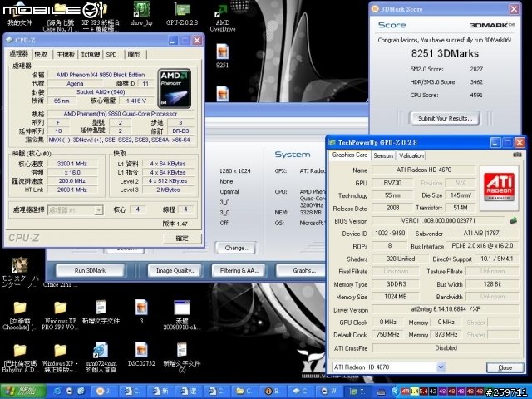The image size is (532, 399).
Task: Click the 確定 button in CPU-Z
Action: coord(182,239)
